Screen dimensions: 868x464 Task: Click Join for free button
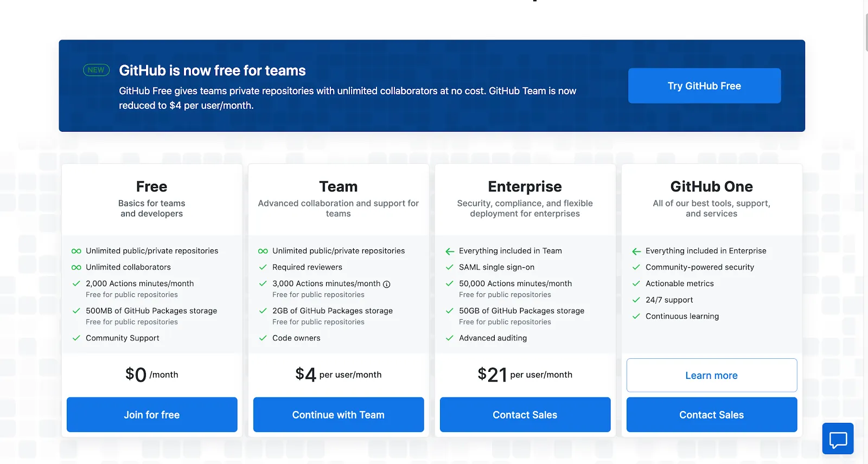point(152,415)
